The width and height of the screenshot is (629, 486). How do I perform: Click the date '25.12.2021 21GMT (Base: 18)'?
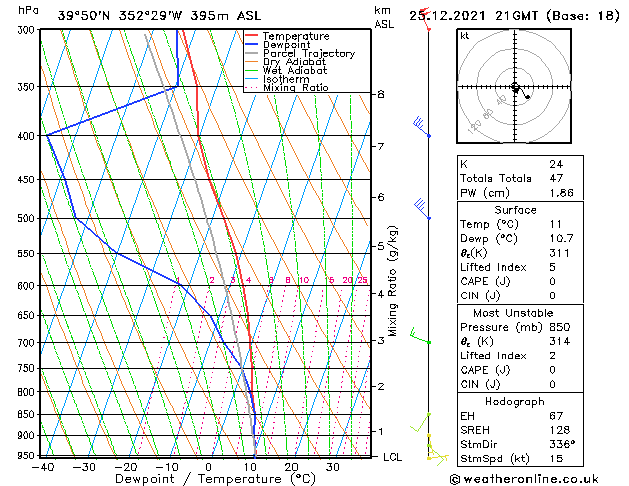click(514, 16)
